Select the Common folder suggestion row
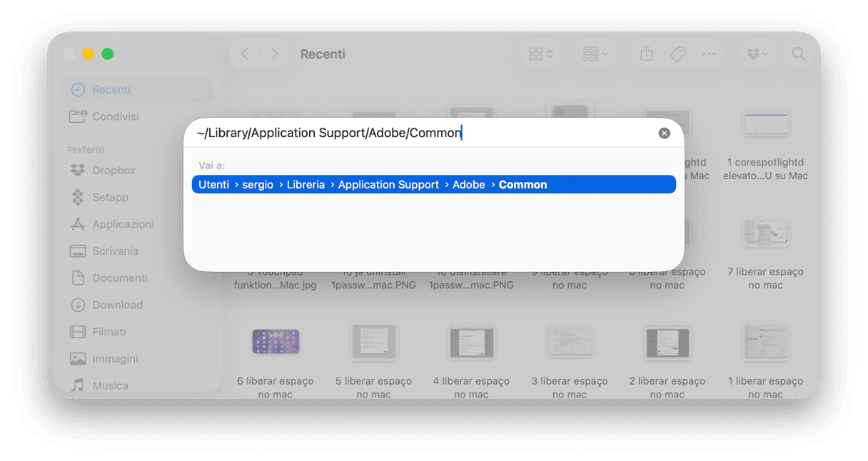The height and width of the screenshot is (461, 868). coord(433,185)
